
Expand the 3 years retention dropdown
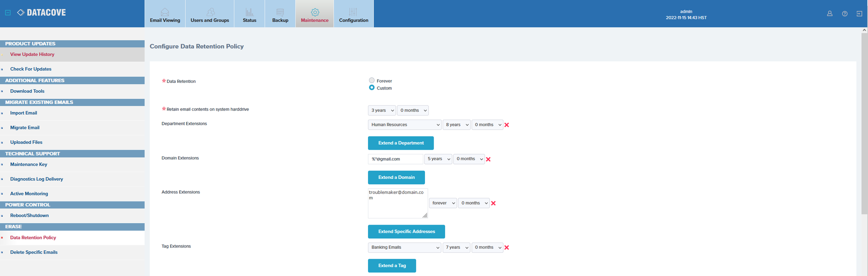(x=382, y=110)
